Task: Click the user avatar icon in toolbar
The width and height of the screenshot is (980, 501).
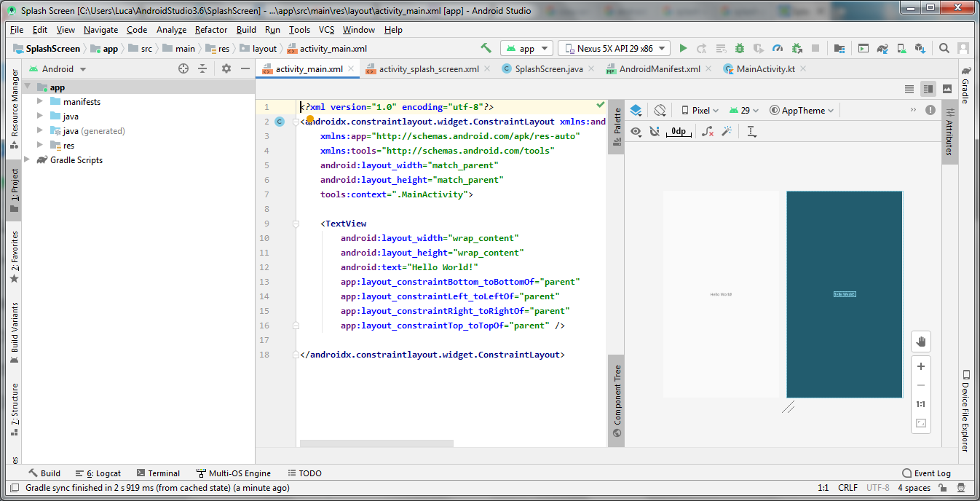Action: coord(963,48)
